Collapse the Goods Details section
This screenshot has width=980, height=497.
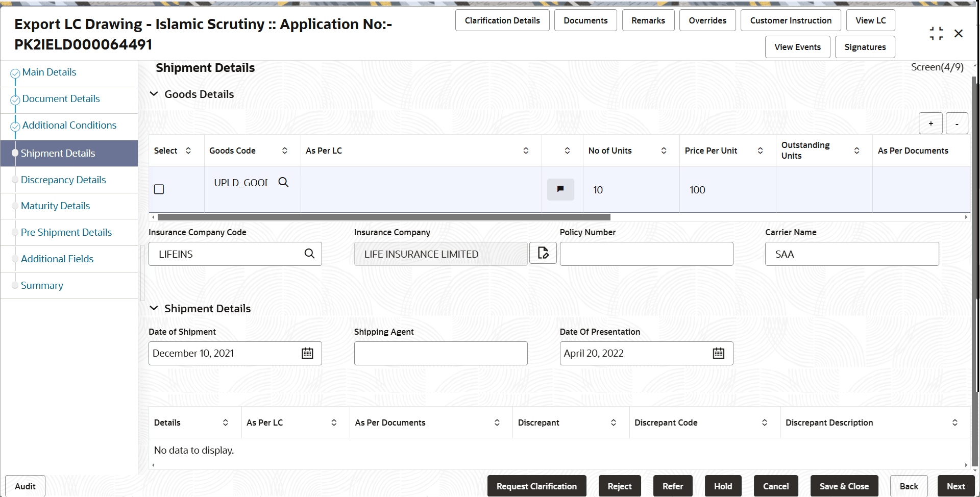pyautogui.click(x=154, y=93)
